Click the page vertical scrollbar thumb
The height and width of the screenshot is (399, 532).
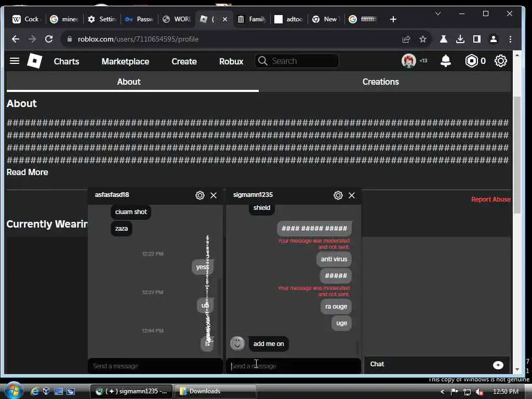click(517, 154)
